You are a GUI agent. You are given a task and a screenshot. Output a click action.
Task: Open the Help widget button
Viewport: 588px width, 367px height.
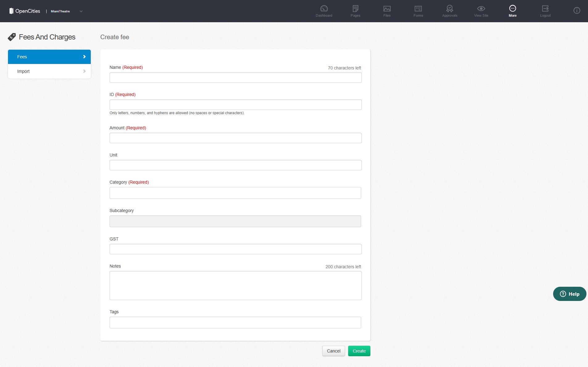coord(569,294)
